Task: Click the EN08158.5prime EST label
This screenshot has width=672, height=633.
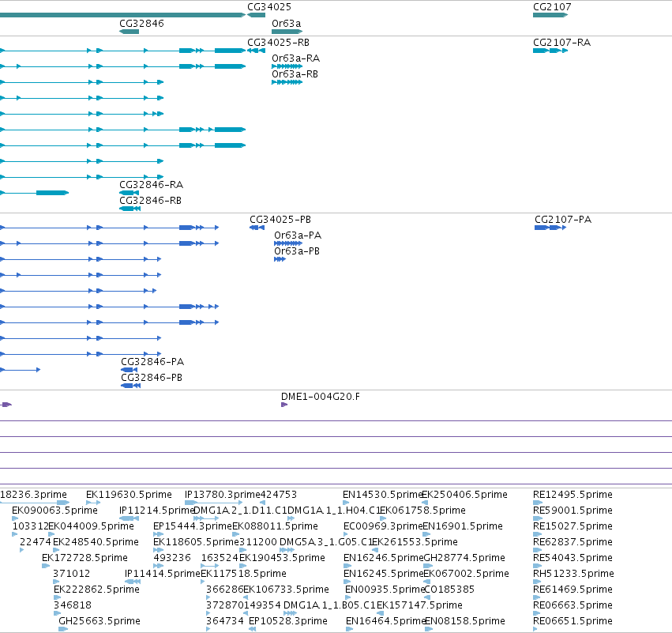Action: (x=465, y=622)
